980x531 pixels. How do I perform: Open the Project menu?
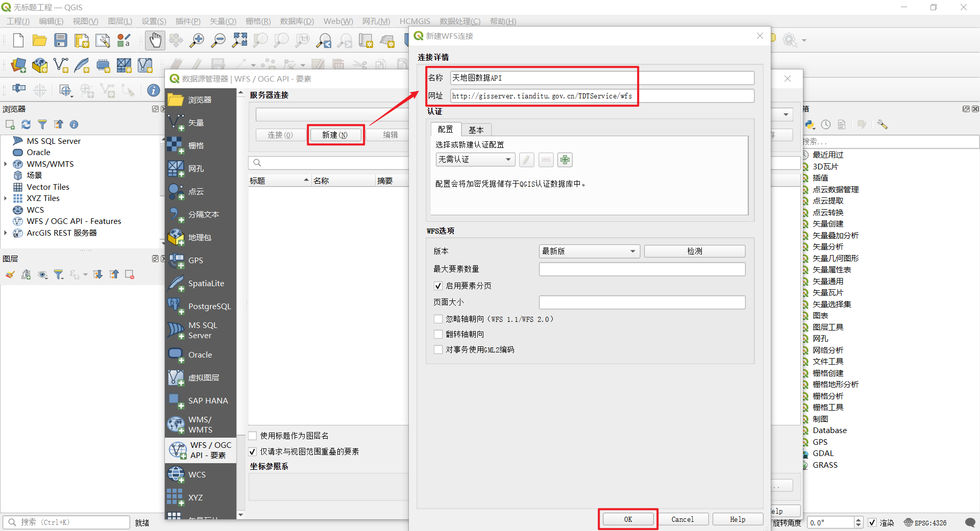(18, 21)
